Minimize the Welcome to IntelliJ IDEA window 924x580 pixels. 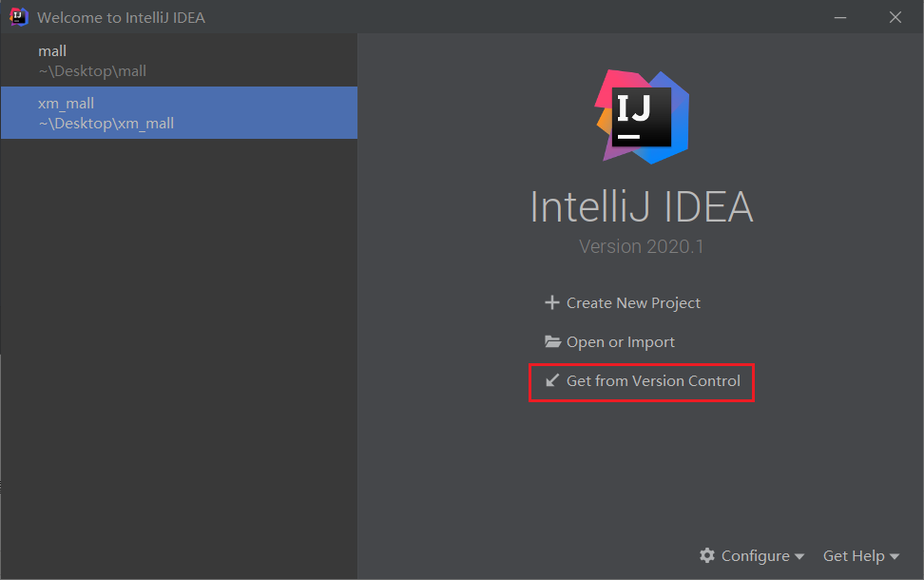click(x=840, y=18)
